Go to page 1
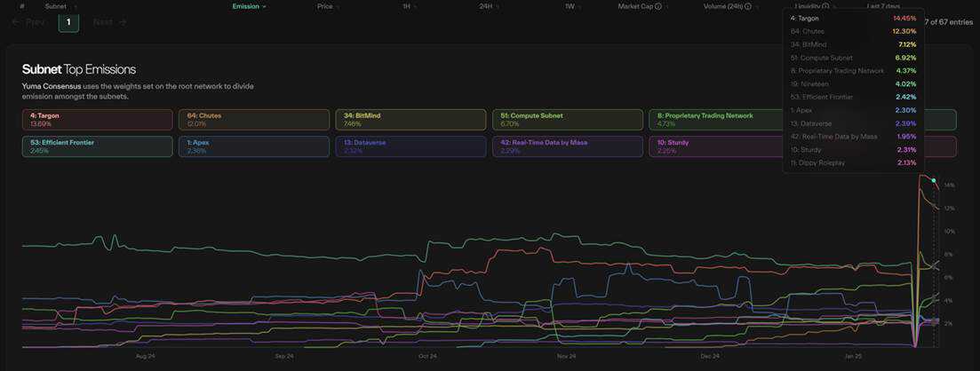980x371 pixels. pos(68,21)
